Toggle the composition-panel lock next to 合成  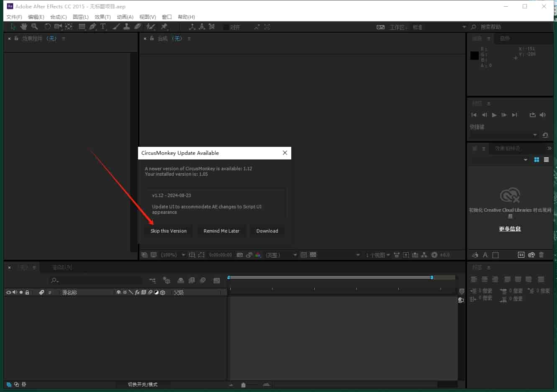click(x=152, y=38)
